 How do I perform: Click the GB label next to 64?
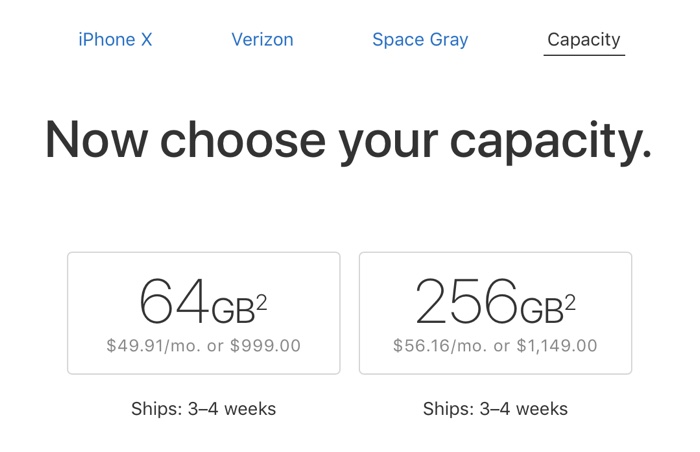[x=232, y=311]
